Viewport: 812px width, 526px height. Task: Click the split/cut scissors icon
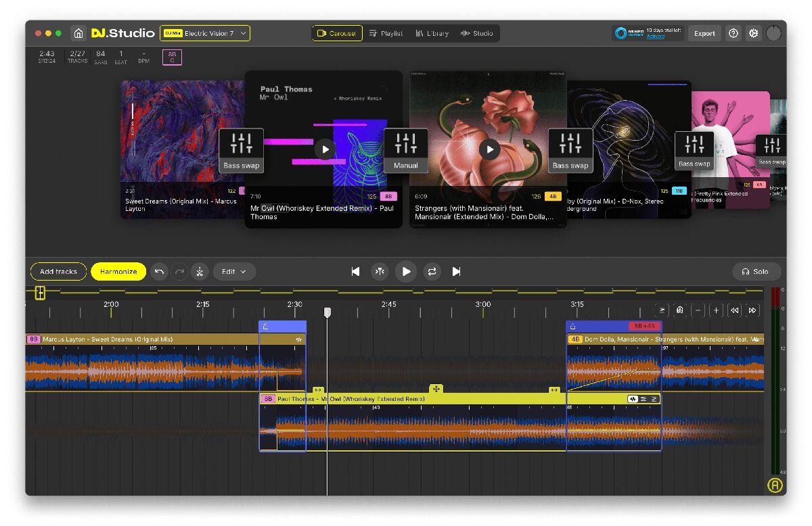pyautogui.click(x=199, y=272)
